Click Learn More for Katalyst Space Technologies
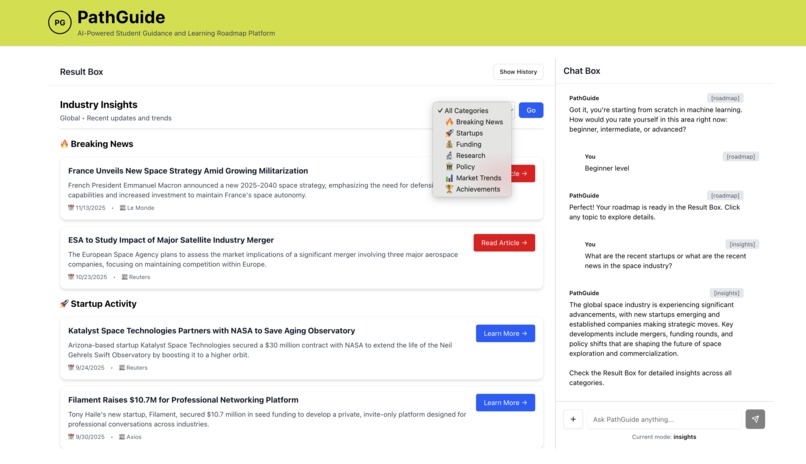 click(505, 333)
